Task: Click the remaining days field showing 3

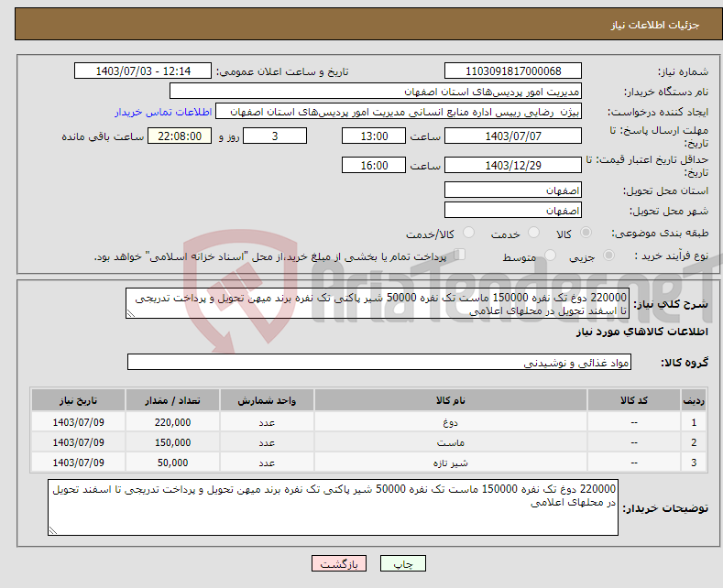Action: [275, 136]
